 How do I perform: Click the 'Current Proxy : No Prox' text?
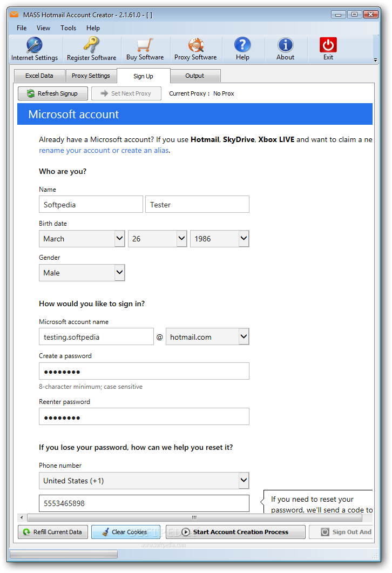click(201, 93)
